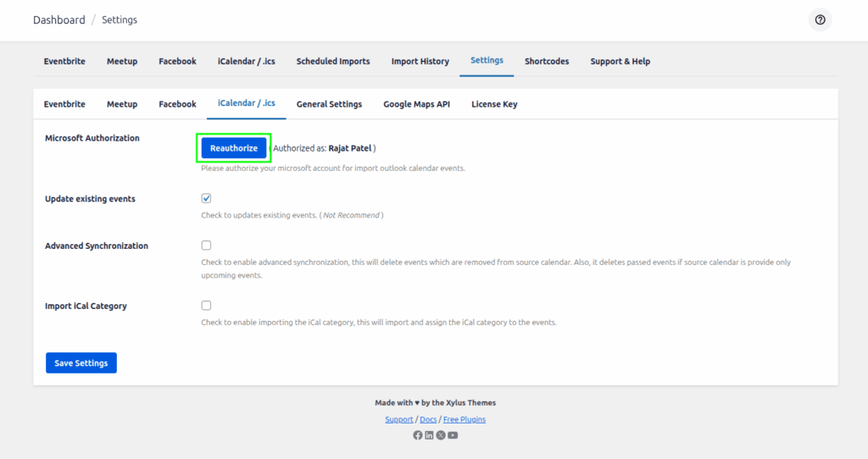Select the General Settings sub-tab

click(x=329, y=104)
